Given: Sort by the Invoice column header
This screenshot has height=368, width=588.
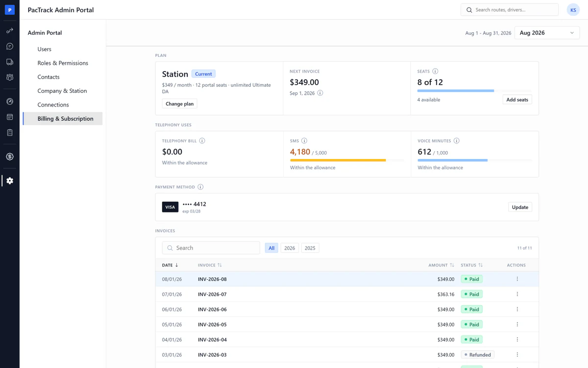Looking at the screenshot, I should pyautogui.click(x=210, y=265).
